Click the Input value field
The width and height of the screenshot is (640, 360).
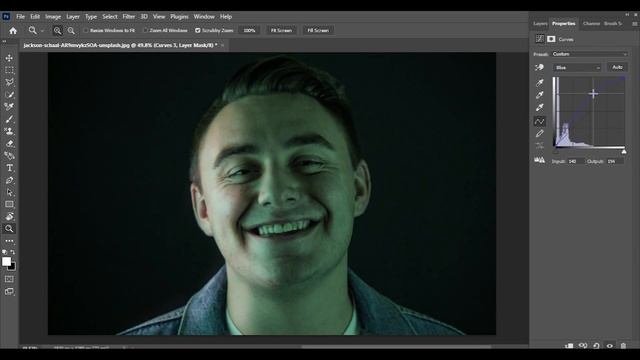pos(576,162)
